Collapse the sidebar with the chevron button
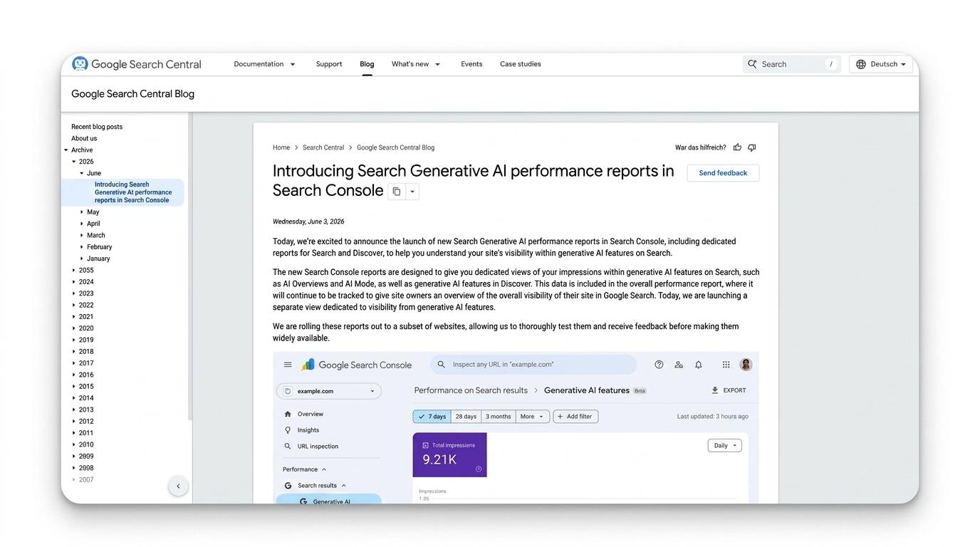Viewport: 980px width, 547px height. 178,486
